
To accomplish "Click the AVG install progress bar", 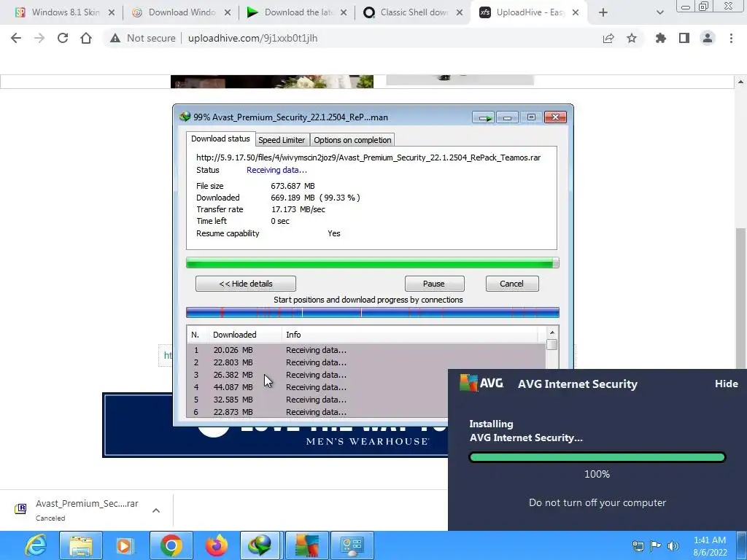I will 597,458.
